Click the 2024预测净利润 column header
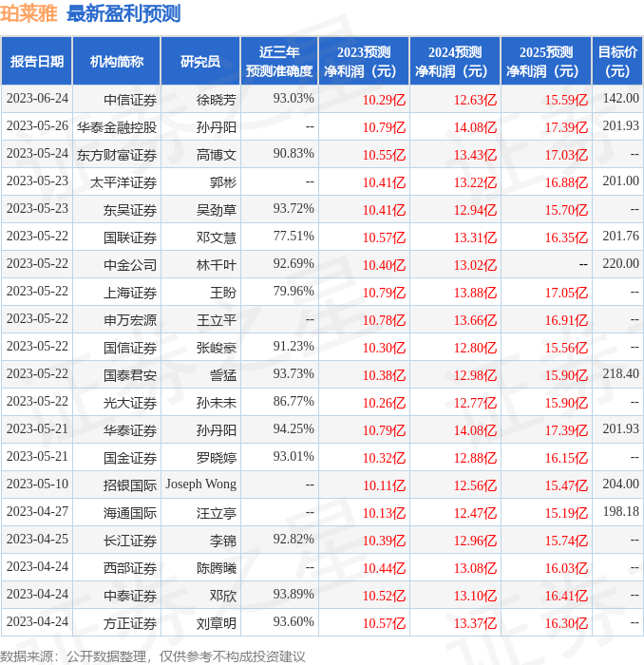Viewport: 644px width, 665px height. coord(455,62)
